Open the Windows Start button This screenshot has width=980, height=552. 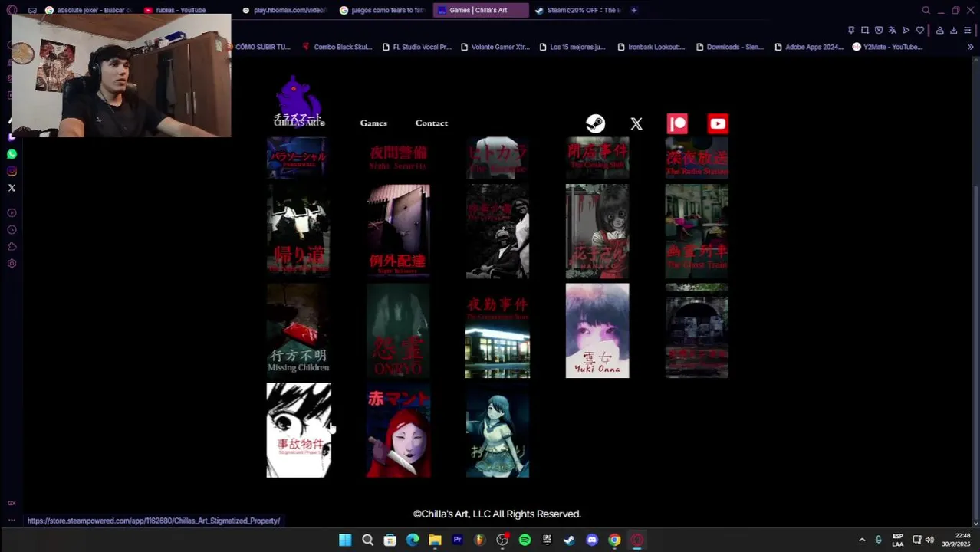pyautogui.click(x=345, y=540)
